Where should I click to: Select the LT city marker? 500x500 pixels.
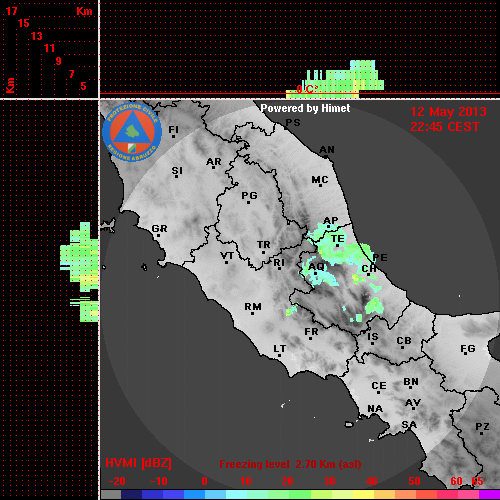279,355
